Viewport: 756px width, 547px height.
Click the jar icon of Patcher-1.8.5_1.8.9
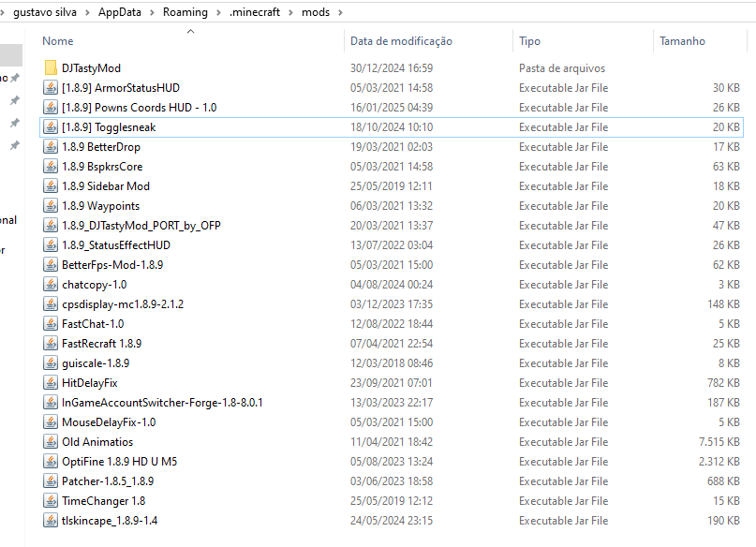[51, 481]
